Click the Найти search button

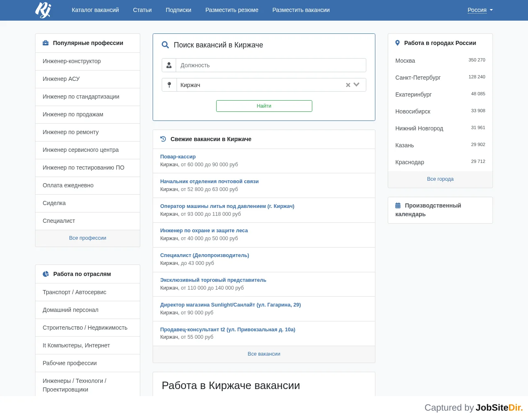click(264, 106)
